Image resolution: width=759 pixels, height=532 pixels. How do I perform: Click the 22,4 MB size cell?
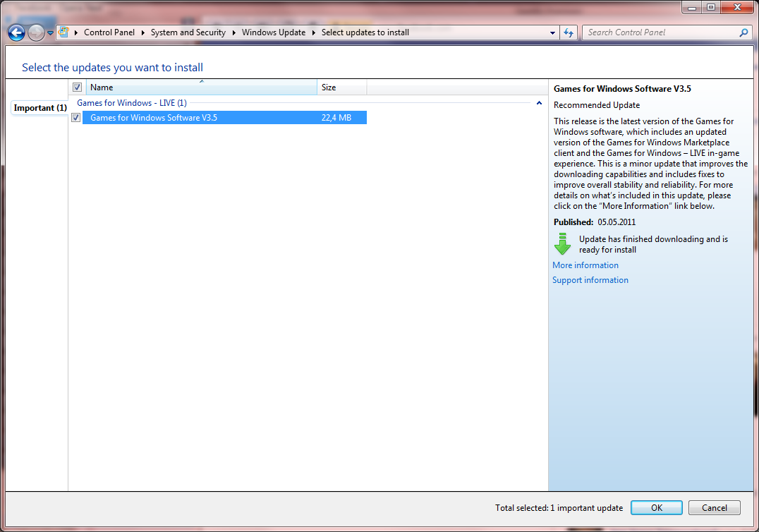tap(336, 118)
